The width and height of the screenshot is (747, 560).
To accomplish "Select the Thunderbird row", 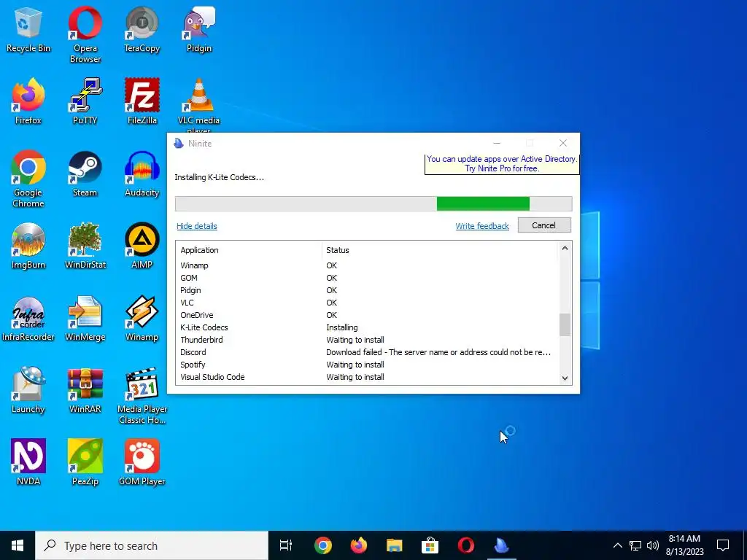I will coord(367,340).
